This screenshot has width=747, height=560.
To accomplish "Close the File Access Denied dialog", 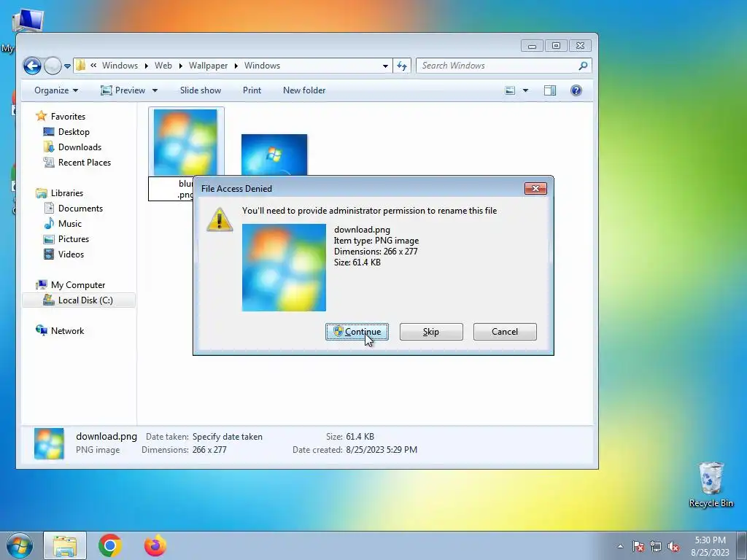I will 535,189.
